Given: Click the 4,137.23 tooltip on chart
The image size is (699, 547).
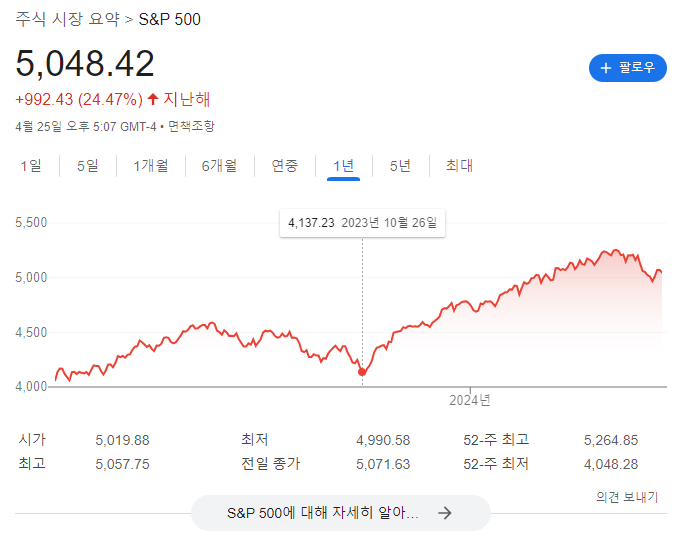Looking at the screenshot, I should pos(362,223).
